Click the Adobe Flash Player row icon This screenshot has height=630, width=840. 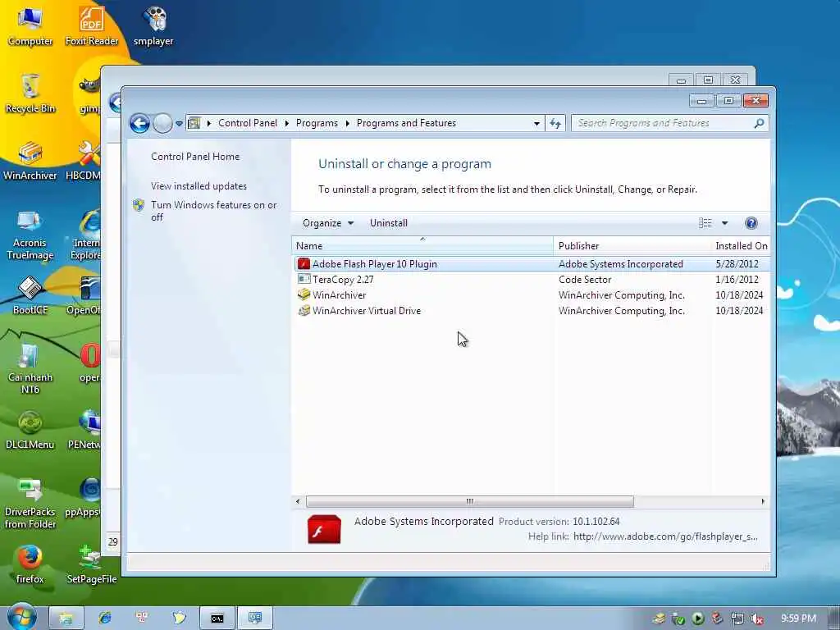(x=304, y=263)
